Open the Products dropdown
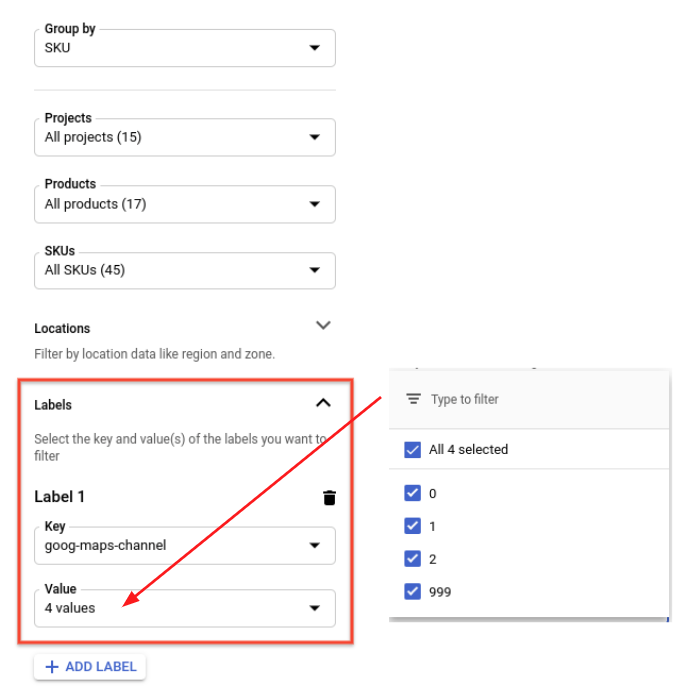Screen dimensions: 687x696 pos(185,204)
